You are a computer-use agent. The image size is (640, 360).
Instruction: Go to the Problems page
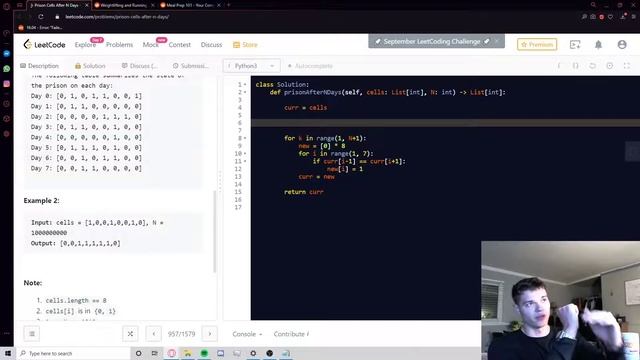coord(119,44)
